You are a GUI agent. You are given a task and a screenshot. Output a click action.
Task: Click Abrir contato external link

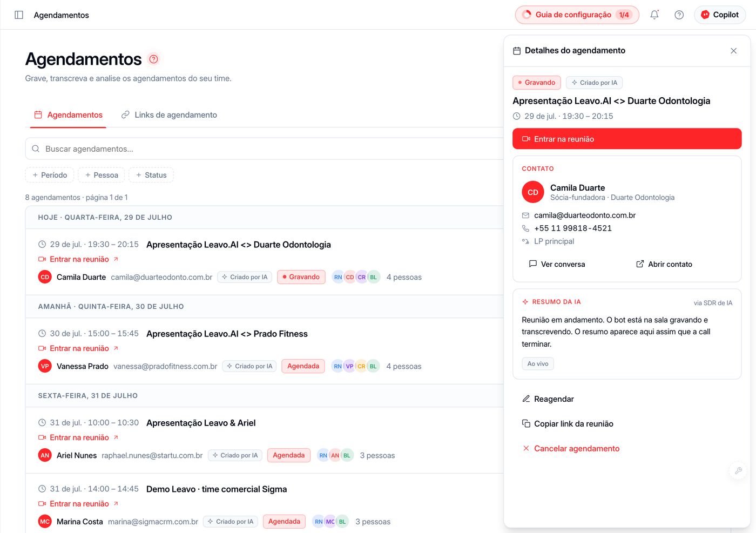coord(664,264)
